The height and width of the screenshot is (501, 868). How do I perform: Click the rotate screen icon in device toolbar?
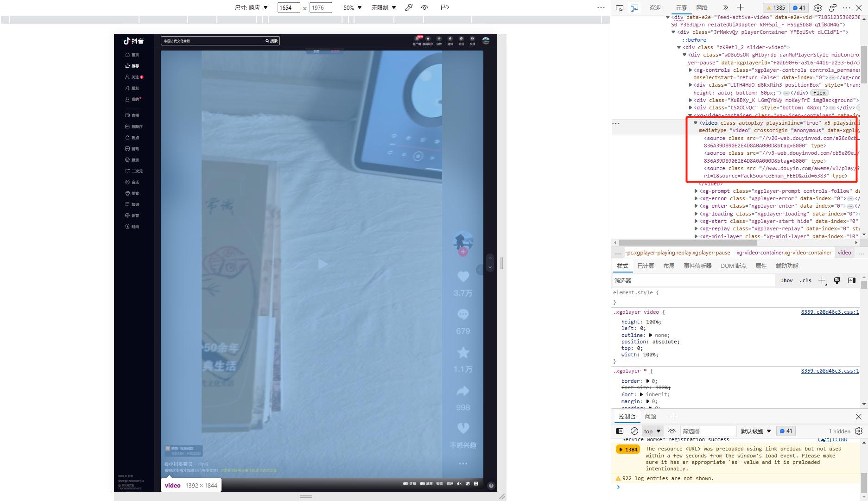(444, 7)
